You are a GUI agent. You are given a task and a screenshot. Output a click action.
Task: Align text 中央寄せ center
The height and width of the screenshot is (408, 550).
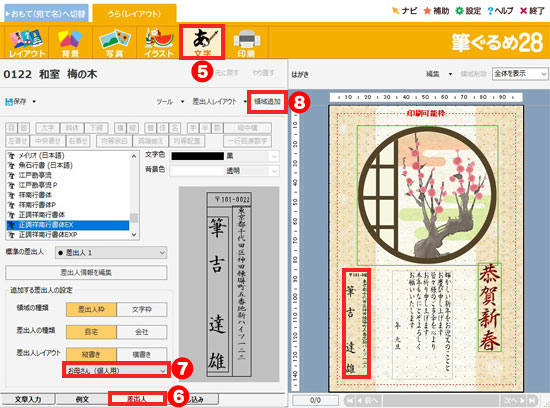48,141
